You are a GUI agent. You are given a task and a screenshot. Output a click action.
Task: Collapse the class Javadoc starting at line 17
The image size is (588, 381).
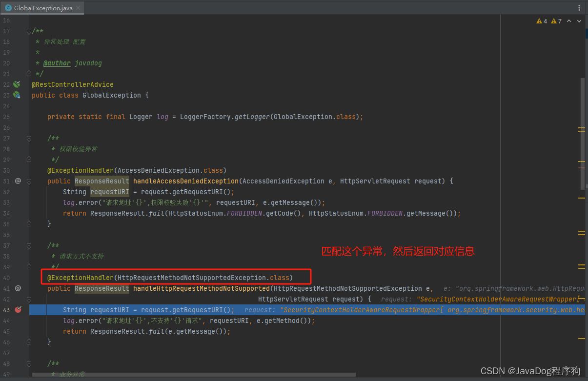pyautogui.click(x=29, y=31)
